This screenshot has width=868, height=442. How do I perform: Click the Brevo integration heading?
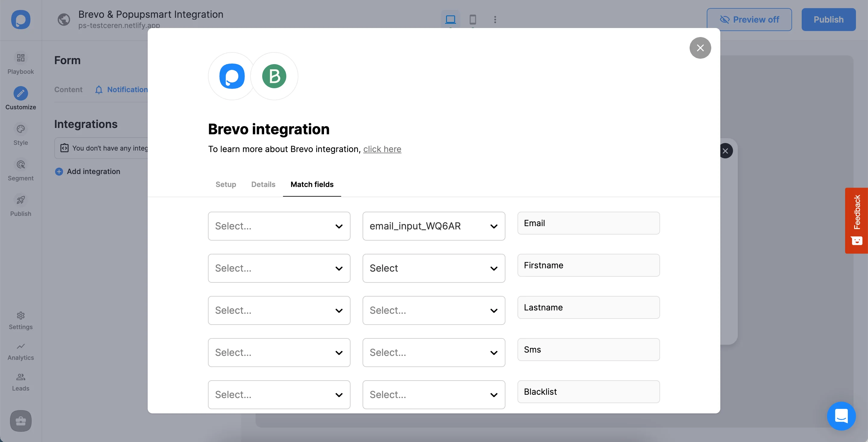click(x=269, y=129)
